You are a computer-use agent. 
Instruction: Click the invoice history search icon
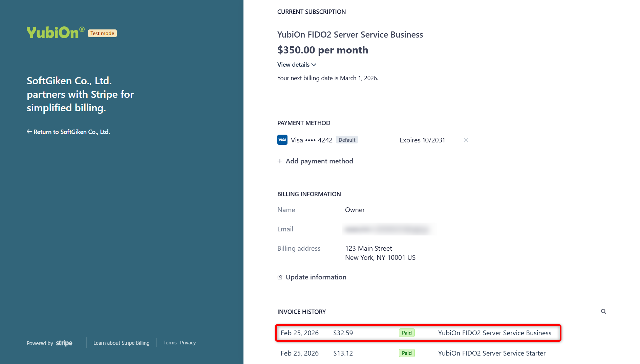pos(603,312)
